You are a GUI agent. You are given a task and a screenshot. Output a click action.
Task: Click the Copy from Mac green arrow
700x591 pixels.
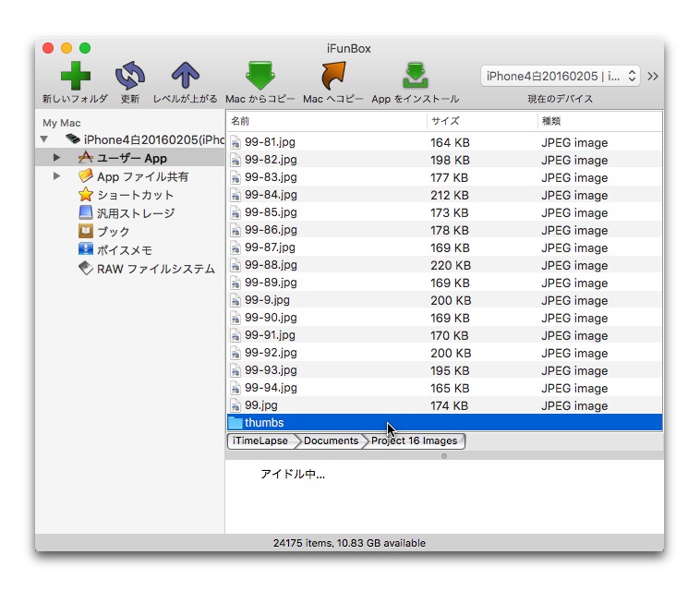point(260,76)
